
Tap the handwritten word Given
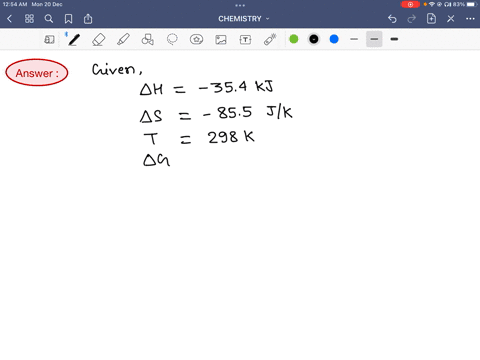coord(117,69)
